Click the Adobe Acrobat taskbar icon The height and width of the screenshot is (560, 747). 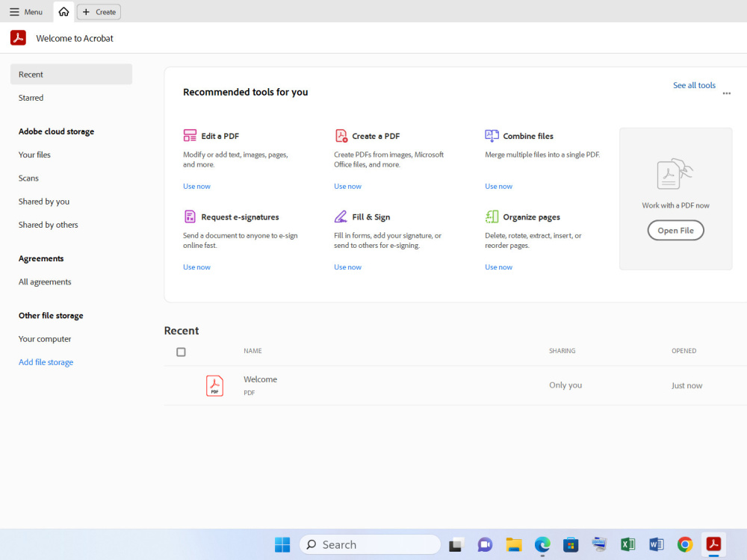point(713,544)
